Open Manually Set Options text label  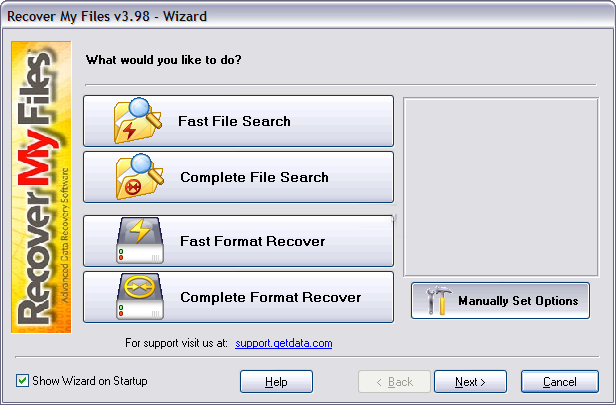518,301
